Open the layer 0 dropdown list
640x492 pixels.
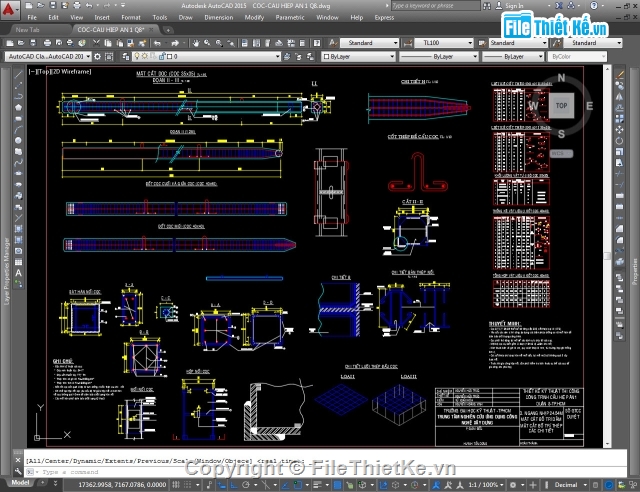(x=207, y=57)
